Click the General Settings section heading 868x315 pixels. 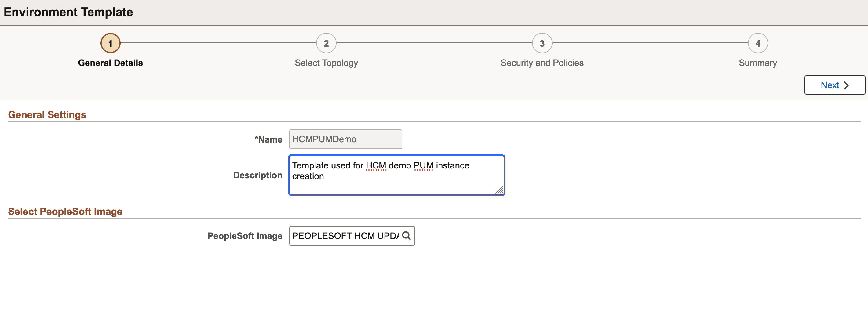47,114
